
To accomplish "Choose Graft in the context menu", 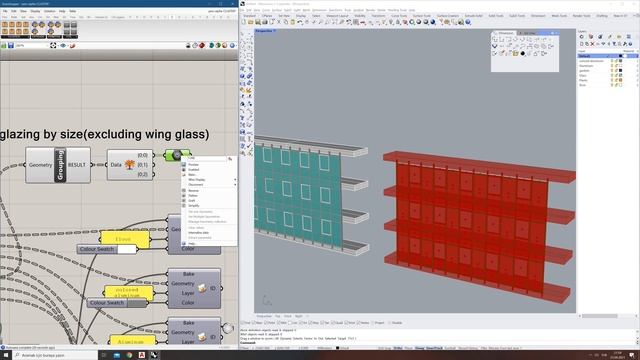I will (x=191, y=200).
